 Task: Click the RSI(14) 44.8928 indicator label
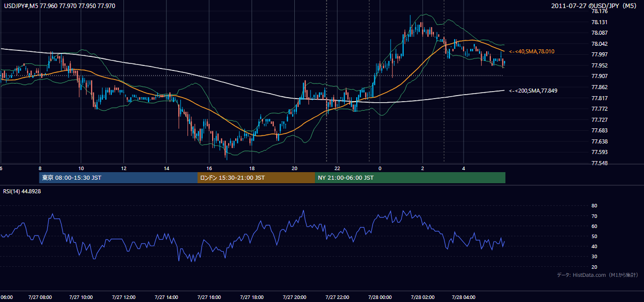click(22, 191)
